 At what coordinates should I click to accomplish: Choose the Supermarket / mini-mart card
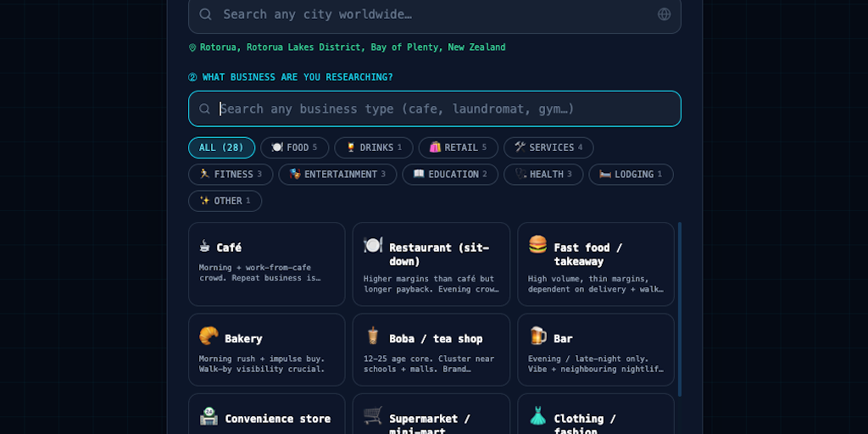tap(431, 414)
